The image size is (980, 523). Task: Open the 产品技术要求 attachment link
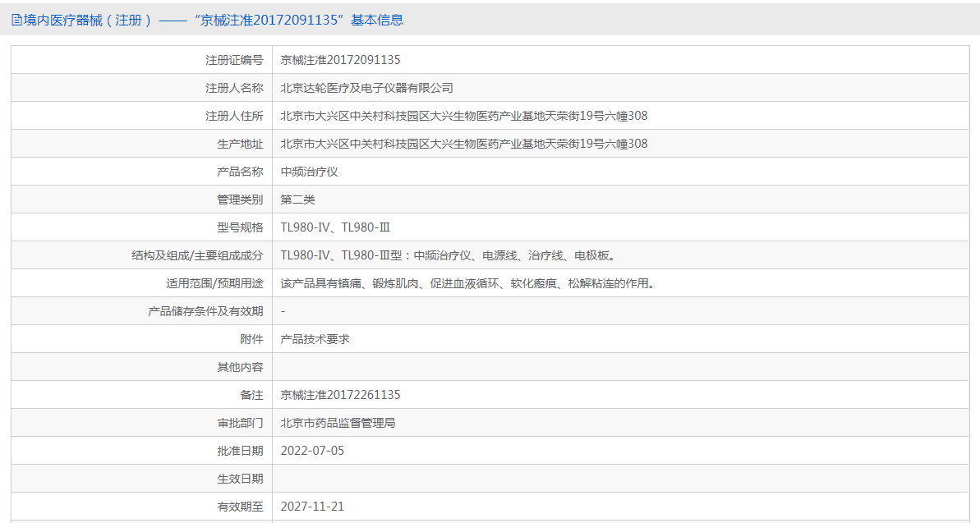[315, 339]
